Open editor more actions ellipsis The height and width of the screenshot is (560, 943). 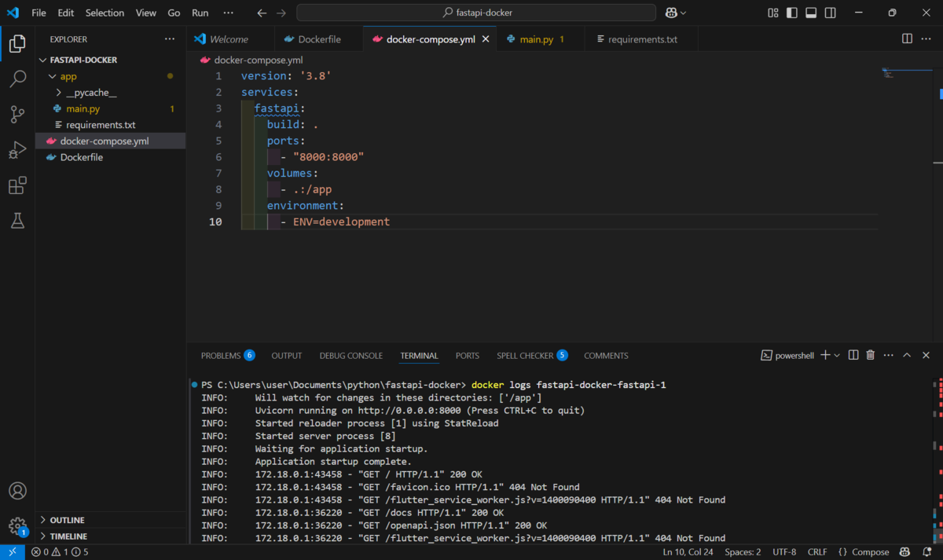[x=928, y=38]
